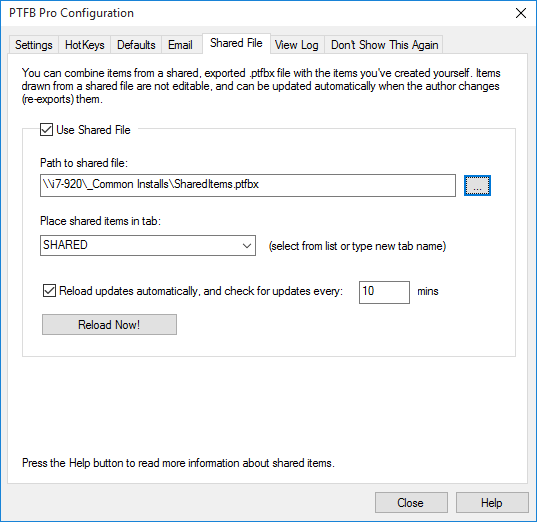Close the PTFB Pro Configuration window
Screen dimensions: 537x522
point(521,13)
